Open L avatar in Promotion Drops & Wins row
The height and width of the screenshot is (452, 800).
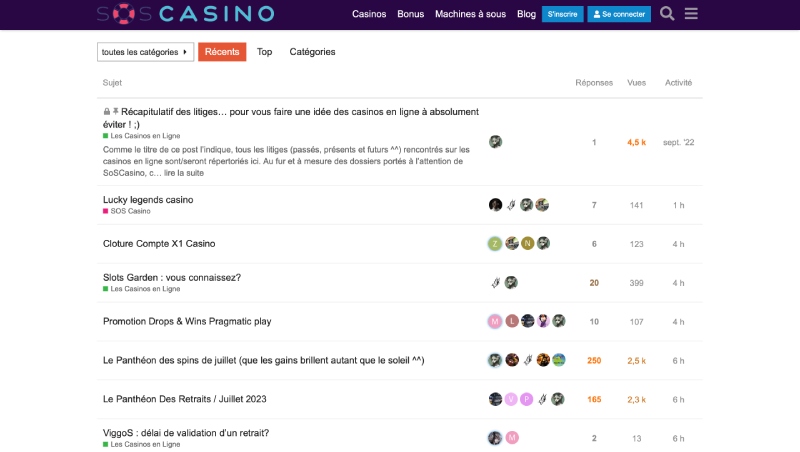pos(512,321)
